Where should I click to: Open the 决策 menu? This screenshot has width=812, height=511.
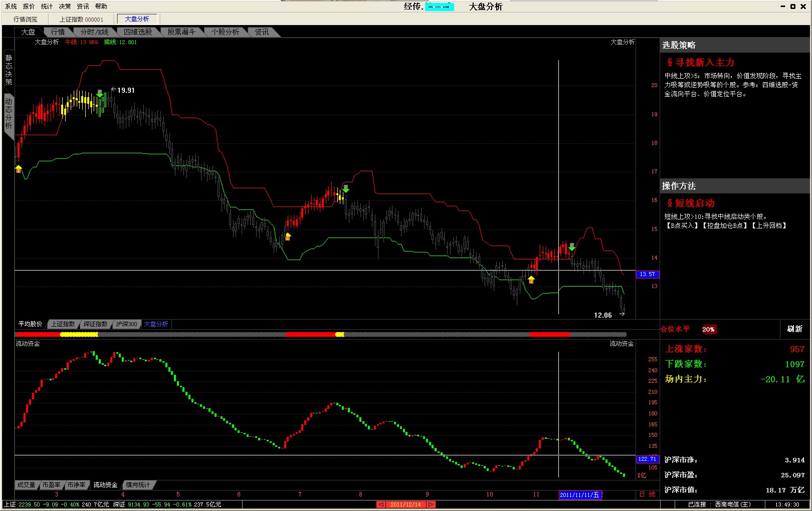click(65, 7)
